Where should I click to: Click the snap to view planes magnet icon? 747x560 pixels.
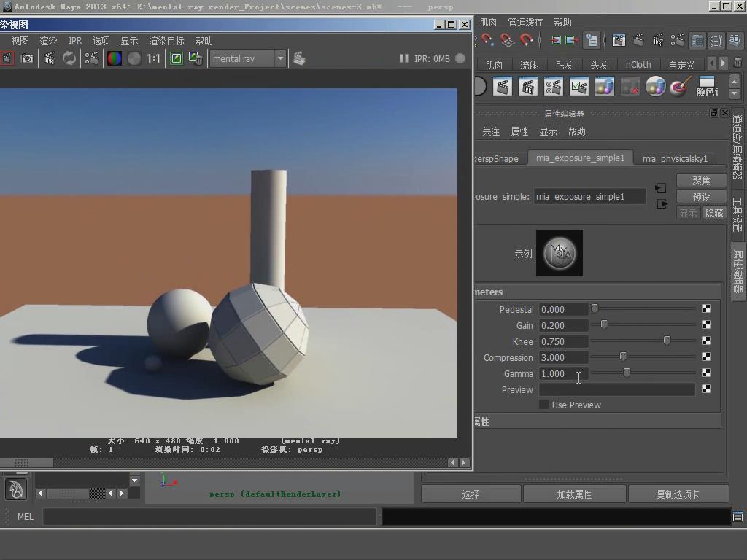[x=507, y=40]
